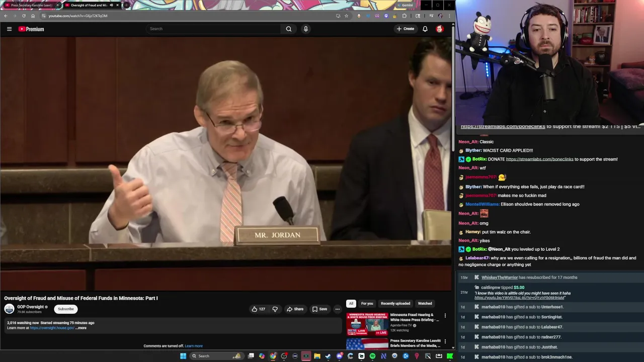Open the Chrome three-dot menu
644x362 pixels.
pyautogui.click(x=449, y=16)
